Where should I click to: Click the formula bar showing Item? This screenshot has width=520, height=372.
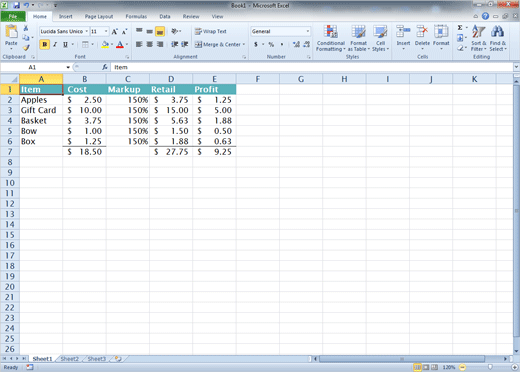coord(312,67)
